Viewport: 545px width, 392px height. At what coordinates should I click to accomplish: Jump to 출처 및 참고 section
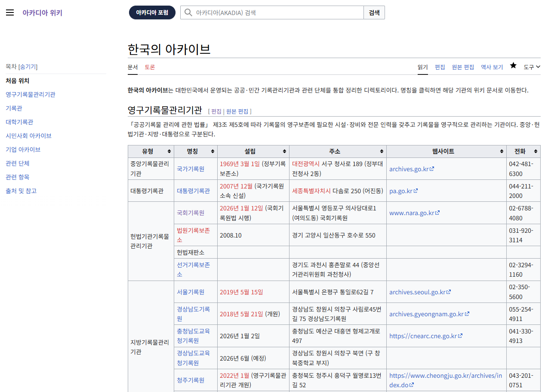(x=21, y=191)
